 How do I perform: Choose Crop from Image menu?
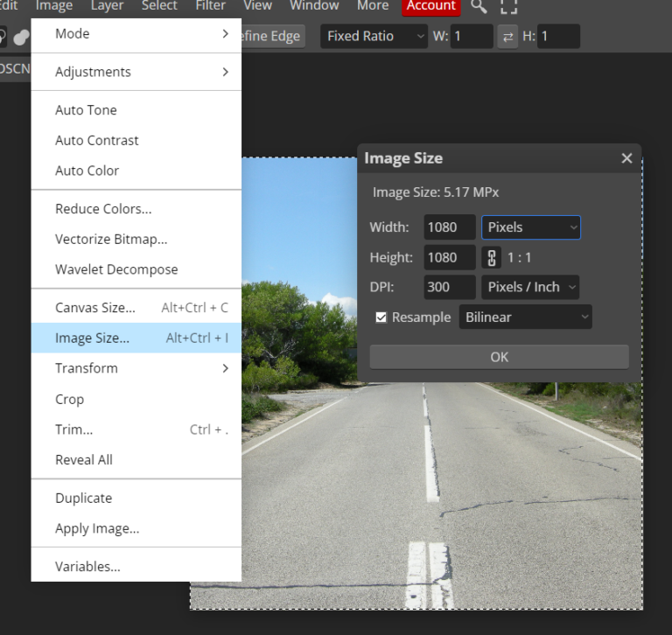pos(136,400)
